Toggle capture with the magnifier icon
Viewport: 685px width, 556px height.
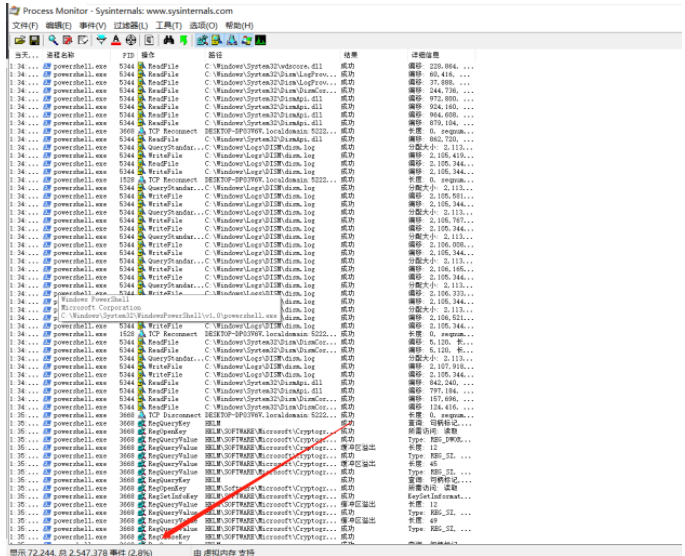(x=53, y=40)
